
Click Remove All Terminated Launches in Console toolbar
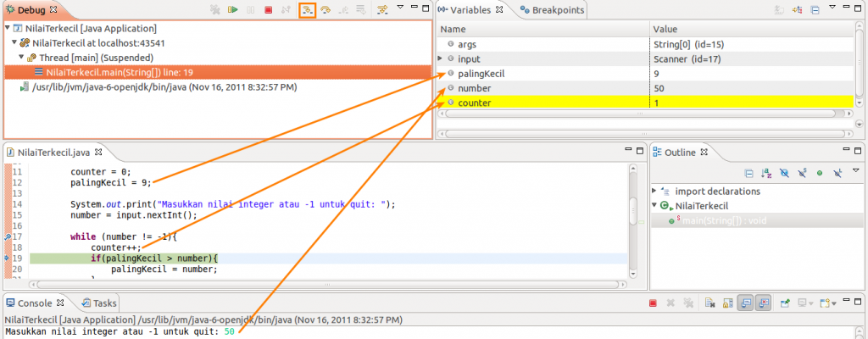(688, 303)
